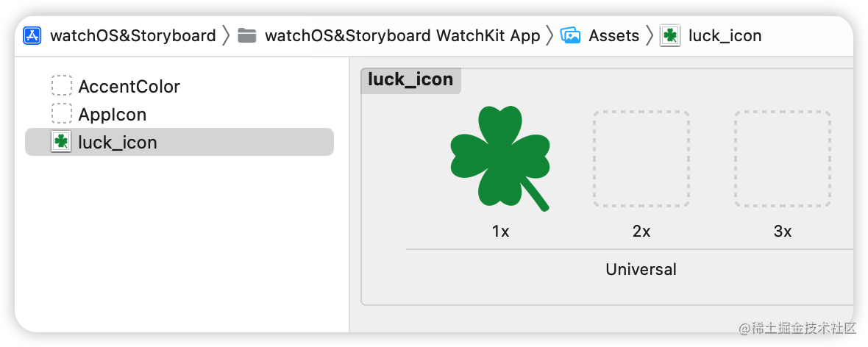Image resolution: width=868 pixels, height=347 pixels.
Task: Click the AppIcon placeholder icon in sidebar
Action: 62,113
